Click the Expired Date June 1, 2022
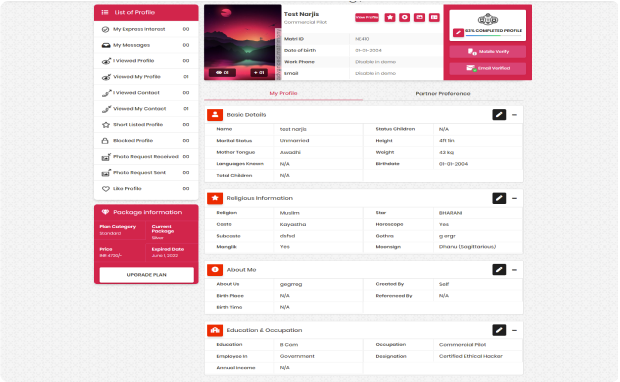The width and height of the screenshot is (620, 382). pyautogui.click(x=165, y=256)
